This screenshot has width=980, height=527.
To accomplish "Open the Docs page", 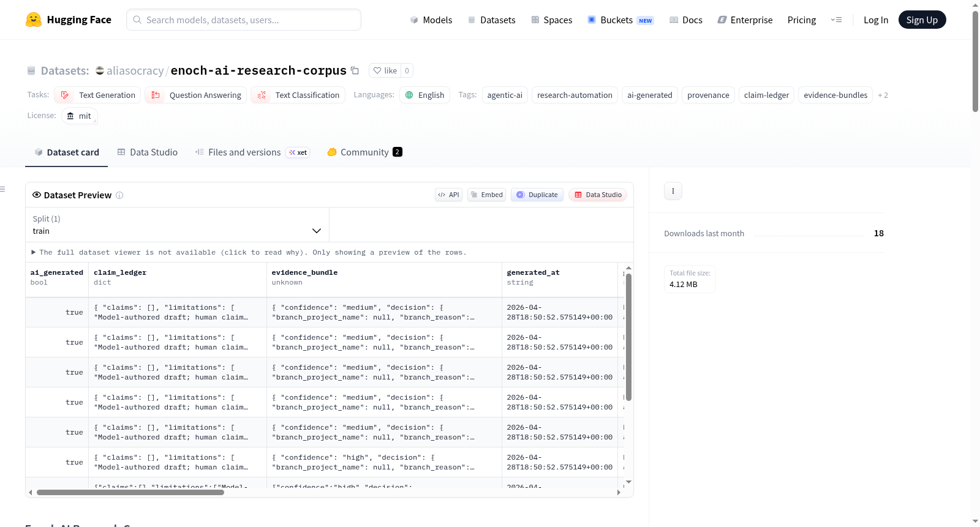I will pyautogui.click(x=686, y=20).
